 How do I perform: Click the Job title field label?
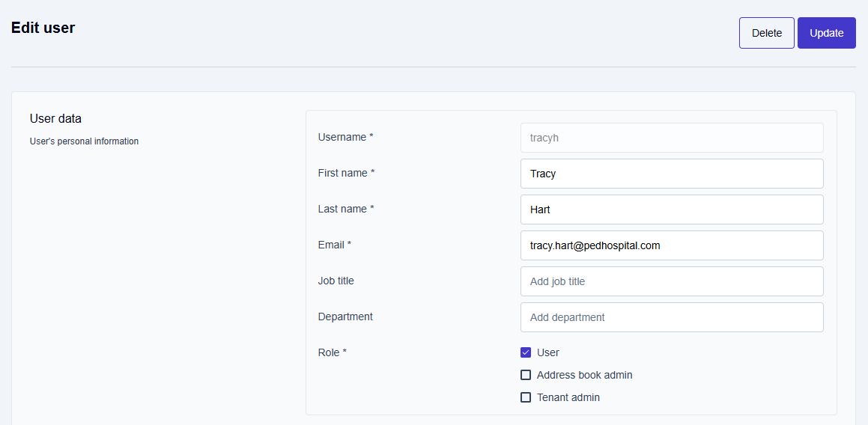(336, 281)
